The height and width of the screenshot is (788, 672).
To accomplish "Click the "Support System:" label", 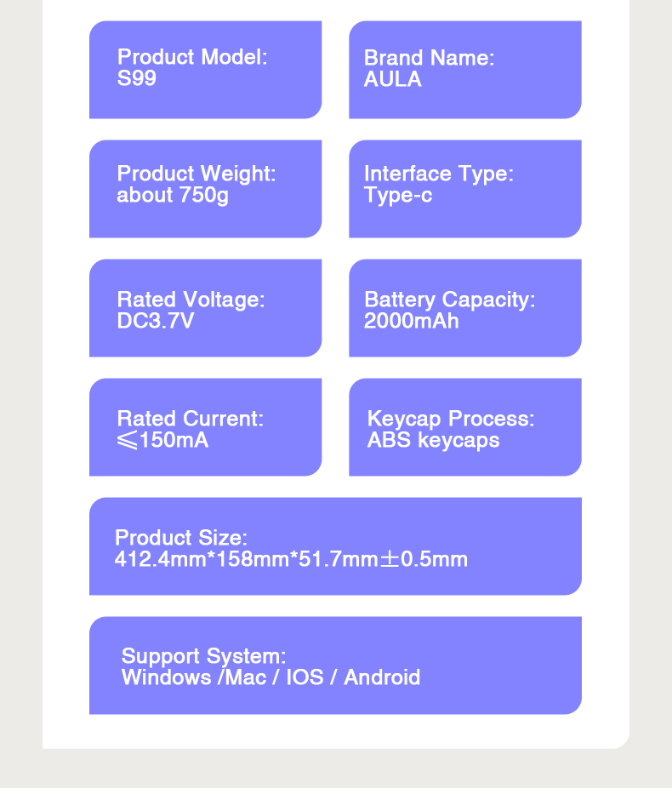I will 204,656.
